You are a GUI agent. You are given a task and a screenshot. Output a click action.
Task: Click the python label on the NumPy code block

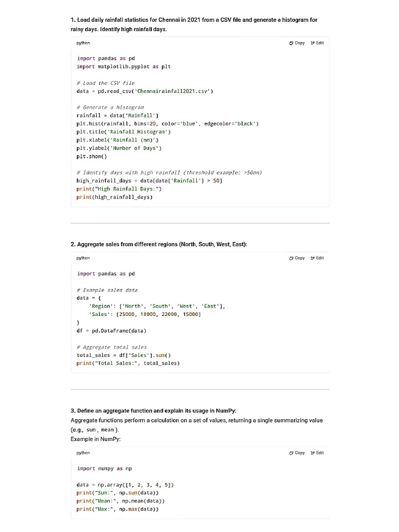point(83,453)
